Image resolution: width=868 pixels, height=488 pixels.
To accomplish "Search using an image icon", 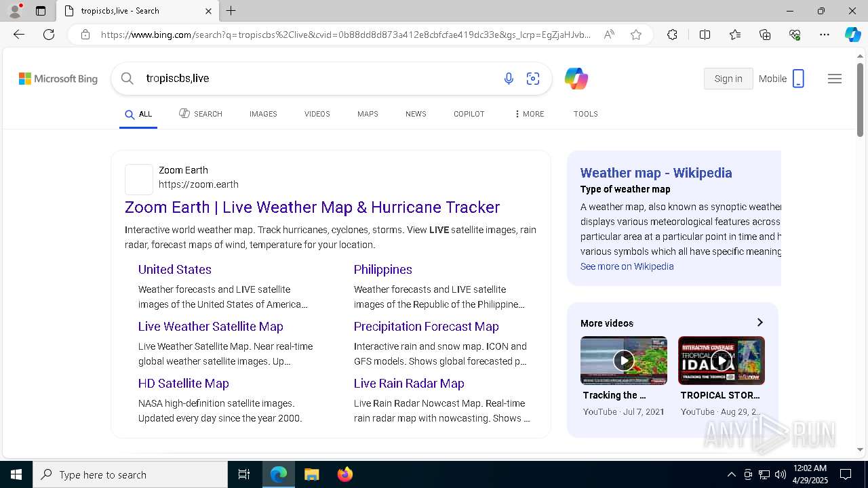I will 533,79.
